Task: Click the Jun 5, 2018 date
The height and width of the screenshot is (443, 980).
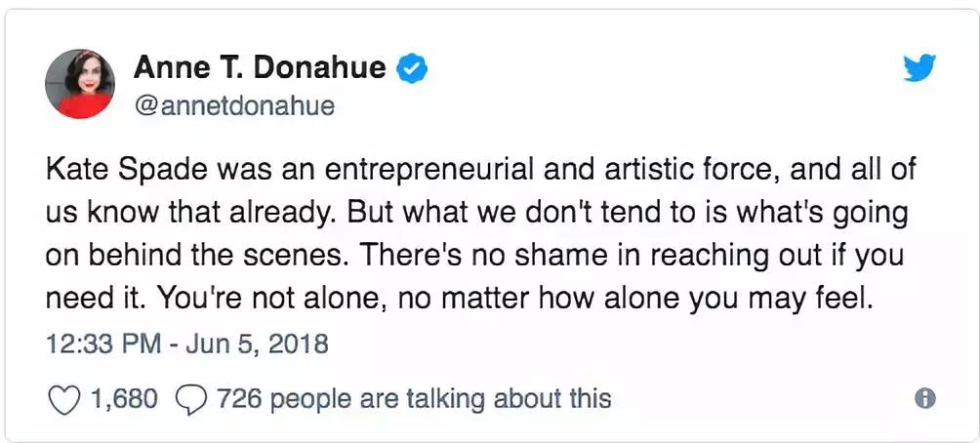Action: pyautogui.click(x=270, y=344)
